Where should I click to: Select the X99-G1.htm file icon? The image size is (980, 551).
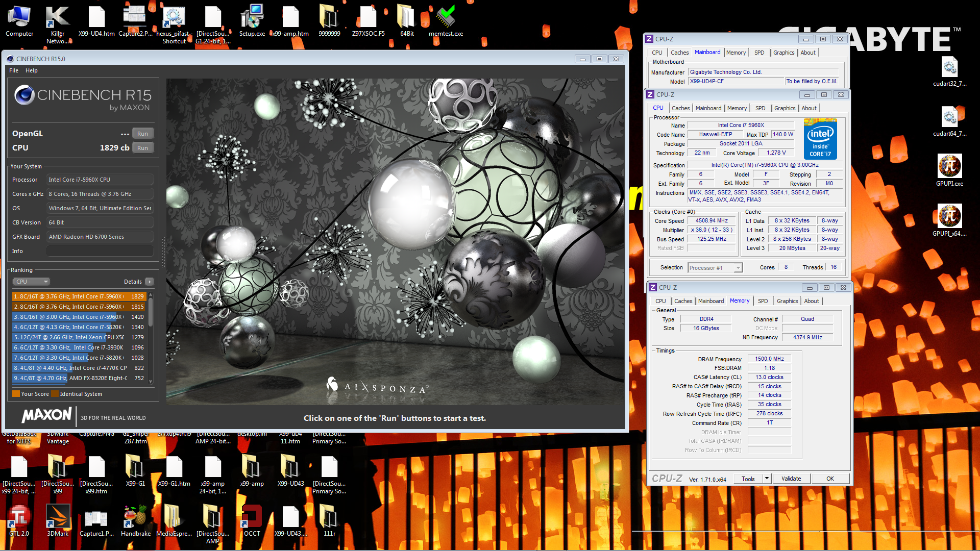pos(174,470)
